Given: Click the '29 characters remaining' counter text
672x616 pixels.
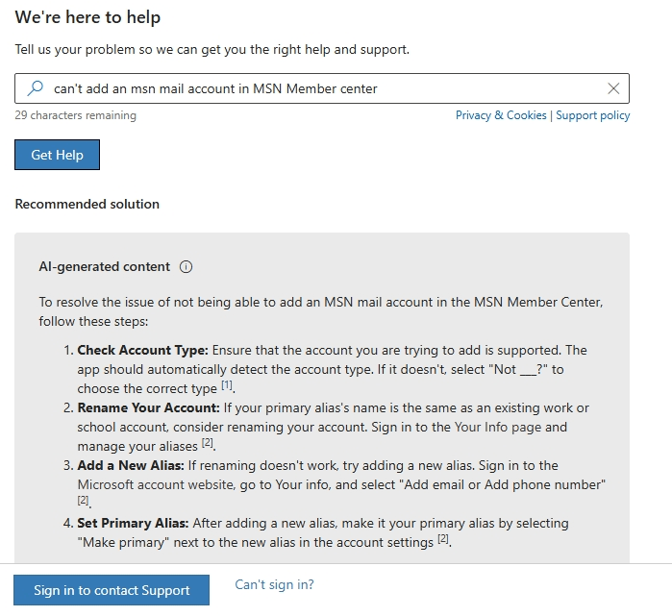Looking at the screenshot, I should 75,115.
